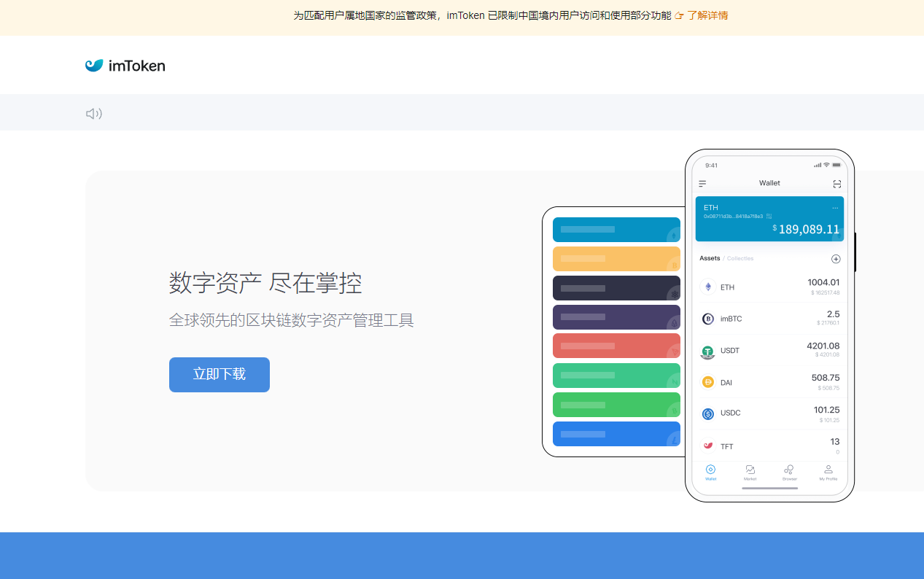The width and height of the screenshot is (924, 579).
Task: Click the QR code icon beside the ETH address
Action: (769, 217)
